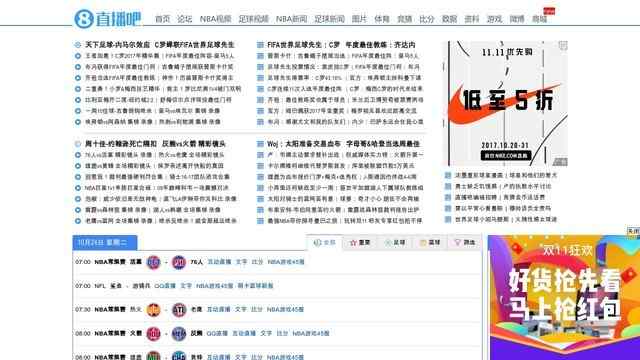Open the 图片 navigation item

[359, 19]
